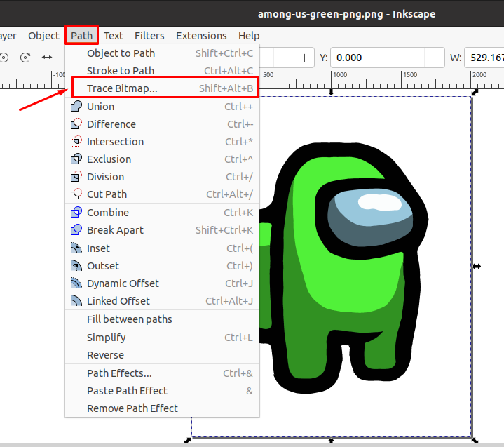This screenshot has height=447, width=504.
Task: Click the Shift+Alt+B shortcut text
Action: point(226,88)
